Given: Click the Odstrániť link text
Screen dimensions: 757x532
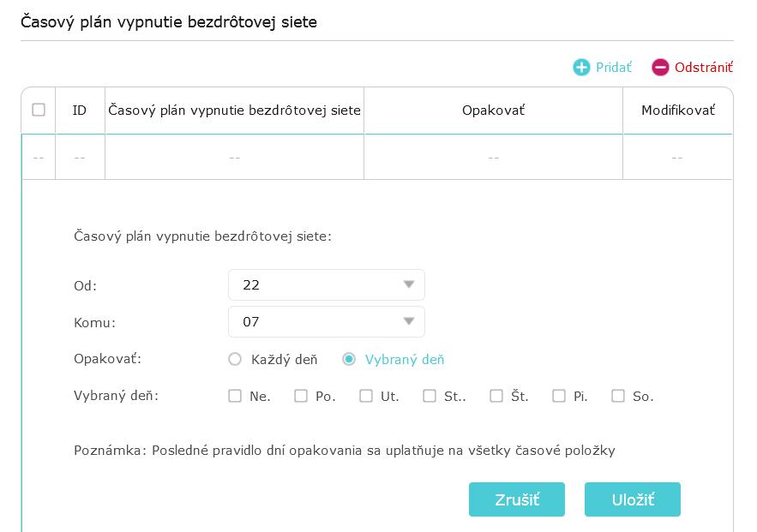Looking at the screenshot, I should pyautogui.click(x=703, y=67).
